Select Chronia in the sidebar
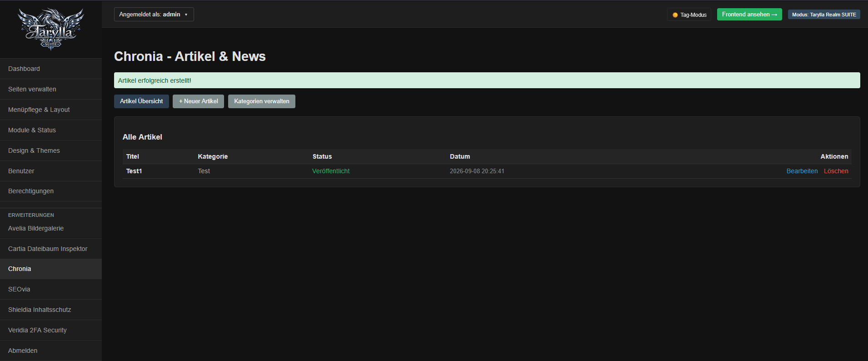The width and height of the screenshot is (868, 361). [x=51, y=269]
